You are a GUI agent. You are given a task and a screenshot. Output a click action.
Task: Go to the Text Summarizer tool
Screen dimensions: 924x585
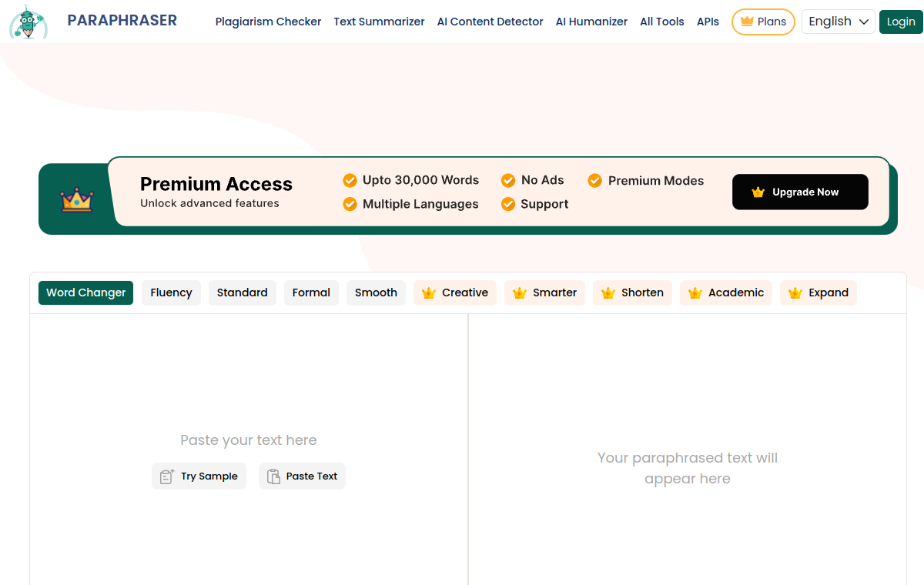click(379, 22)
